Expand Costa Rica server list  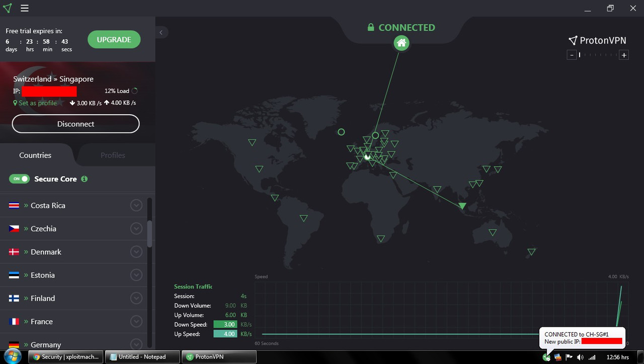coord(136,205)
